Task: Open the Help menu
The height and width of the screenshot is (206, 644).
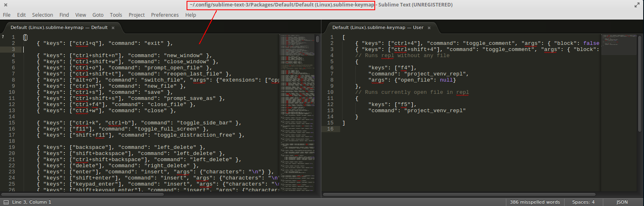Action: pos(191,15)
